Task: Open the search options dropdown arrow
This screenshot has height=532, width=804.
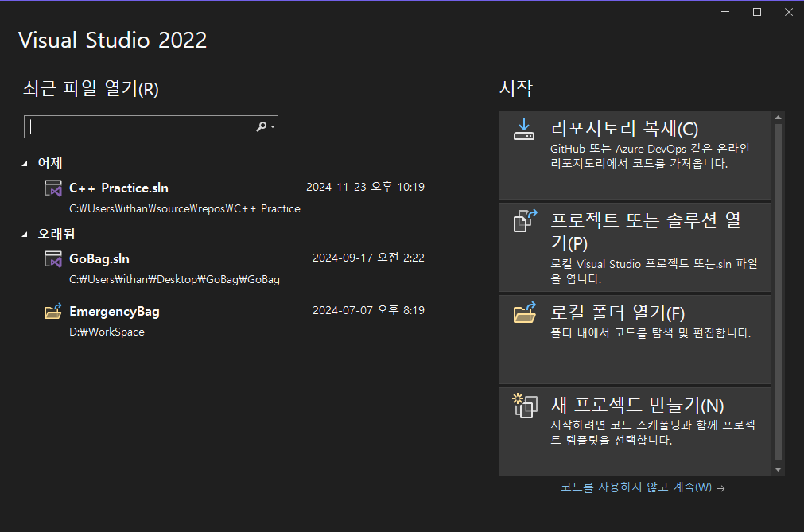Action: (x=273, y=126)
